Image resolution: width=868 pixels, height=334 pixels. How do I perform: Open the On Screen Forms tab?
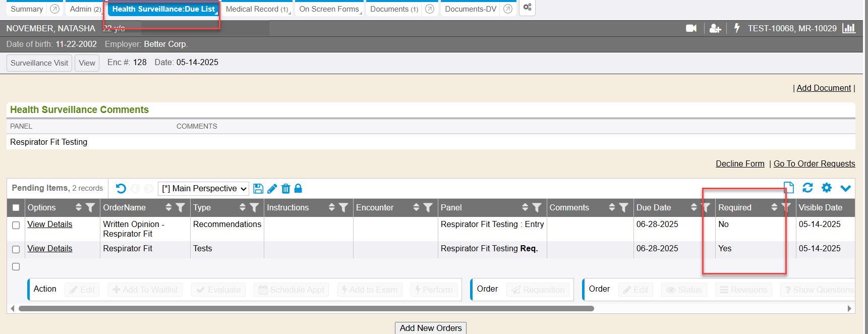pos(329,9)
